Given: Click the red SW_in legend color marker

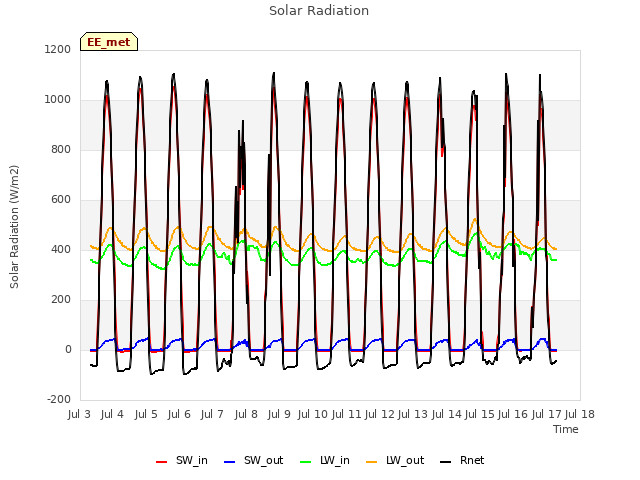Looking at the screenshot, I should click(162, 462).
